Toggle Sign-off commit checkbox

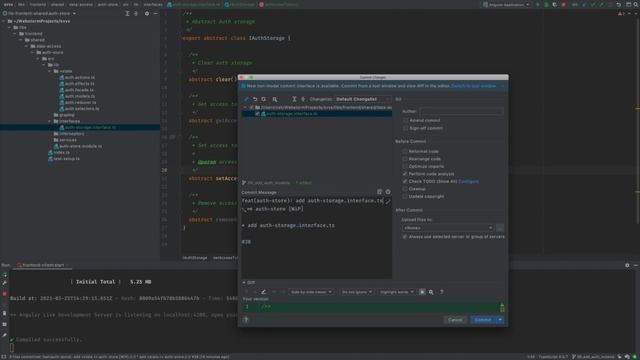(405, 128)
